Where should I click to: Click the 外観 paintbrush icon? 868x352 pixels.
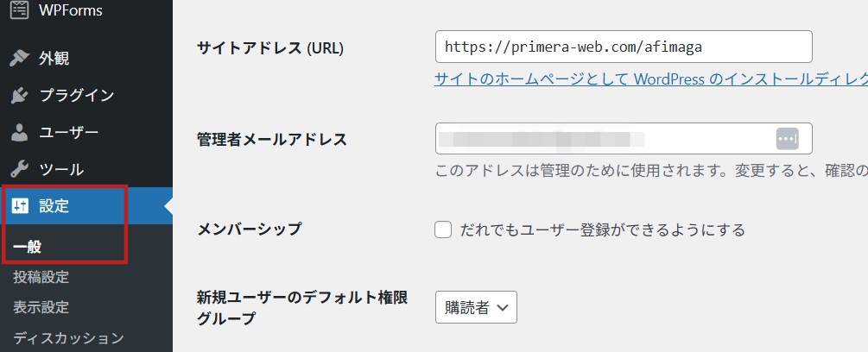[19, 59]
